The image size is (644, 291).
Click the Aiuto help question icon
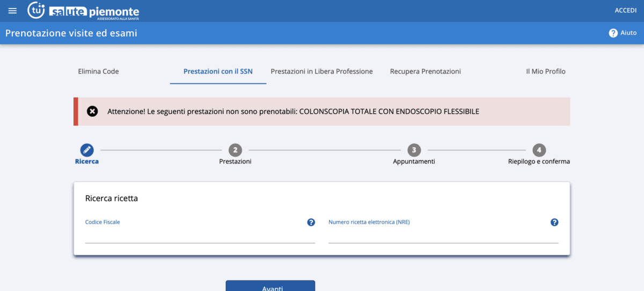(x=613, y=33)
